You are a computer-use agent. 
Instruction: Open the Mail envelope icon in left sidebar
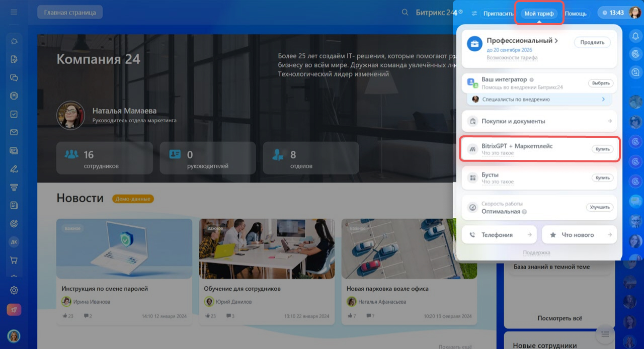click(x=14, y=132)
